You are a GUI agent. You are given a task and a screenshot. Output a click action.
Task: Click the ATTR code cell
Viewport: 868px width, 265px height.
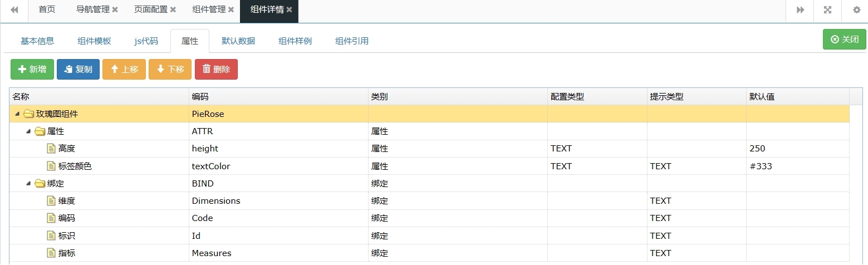point(278,131)
